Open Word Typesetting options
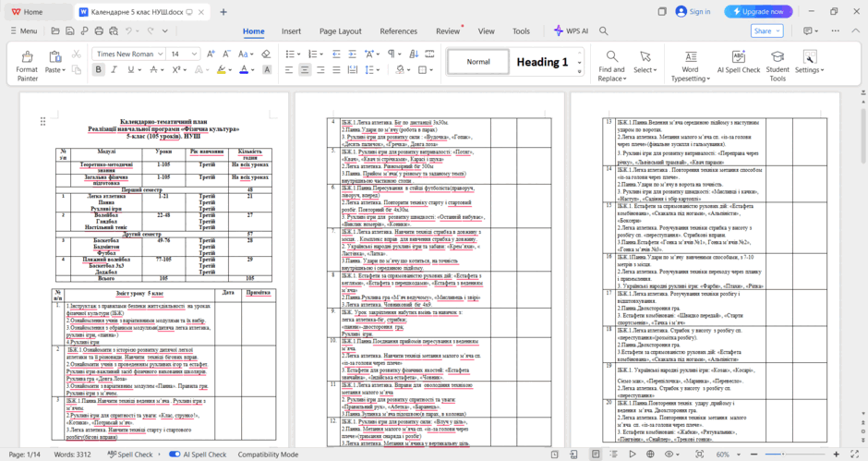Viewport: 868px width, 461px height. [691, 66]
